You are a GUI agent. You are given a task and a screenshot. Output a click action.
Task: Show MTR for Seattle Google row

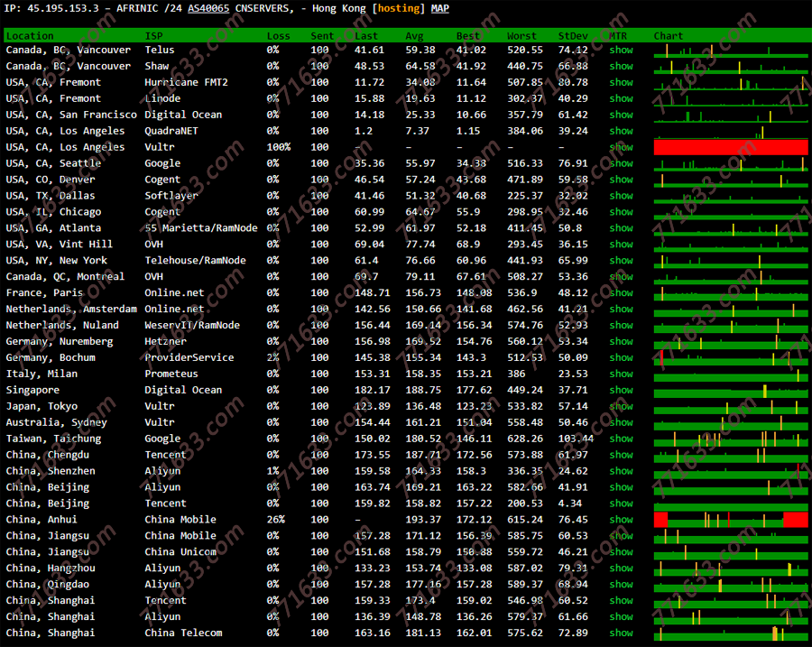(621, 163)
